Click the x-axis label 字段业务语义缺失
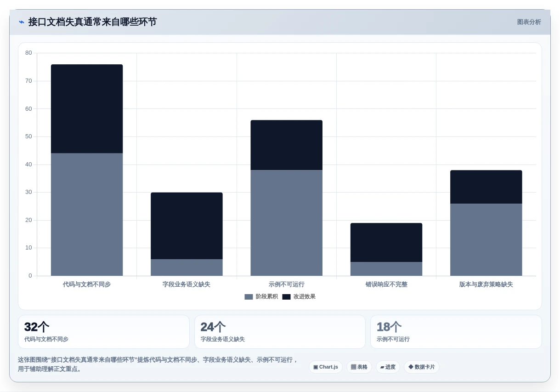 pyautogui.click(x=187, y=284)
